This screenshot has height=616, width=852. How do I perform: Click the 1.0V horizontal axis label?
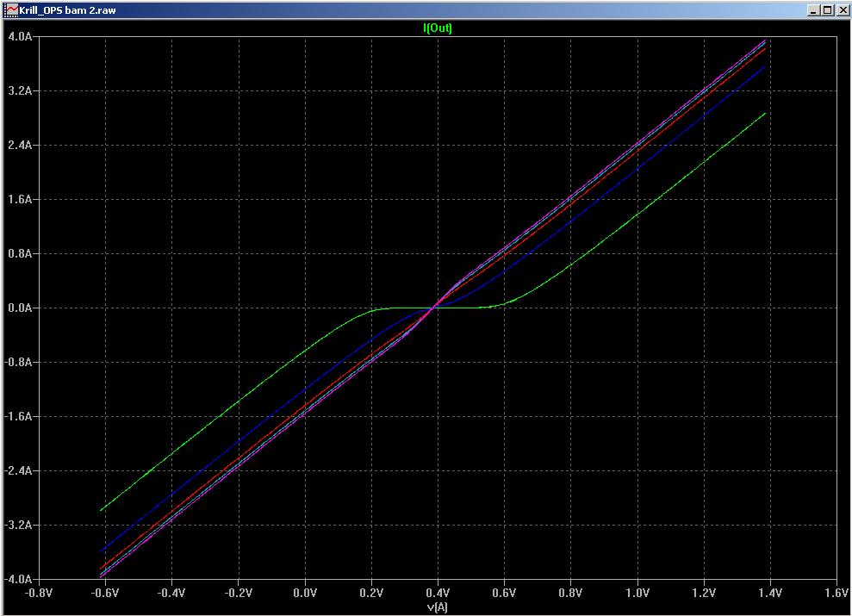click(x=637, y=593)
